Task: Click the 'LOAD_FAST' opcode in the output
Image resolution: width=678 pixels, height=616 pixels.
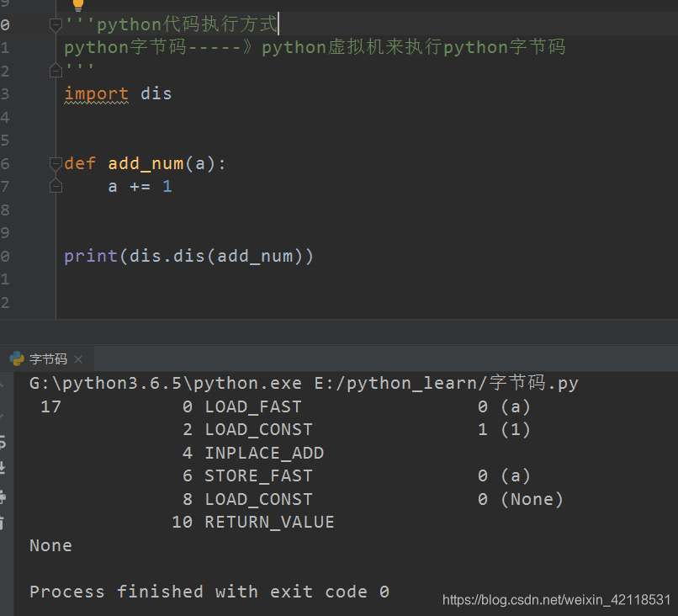Action: coord(253,407)
